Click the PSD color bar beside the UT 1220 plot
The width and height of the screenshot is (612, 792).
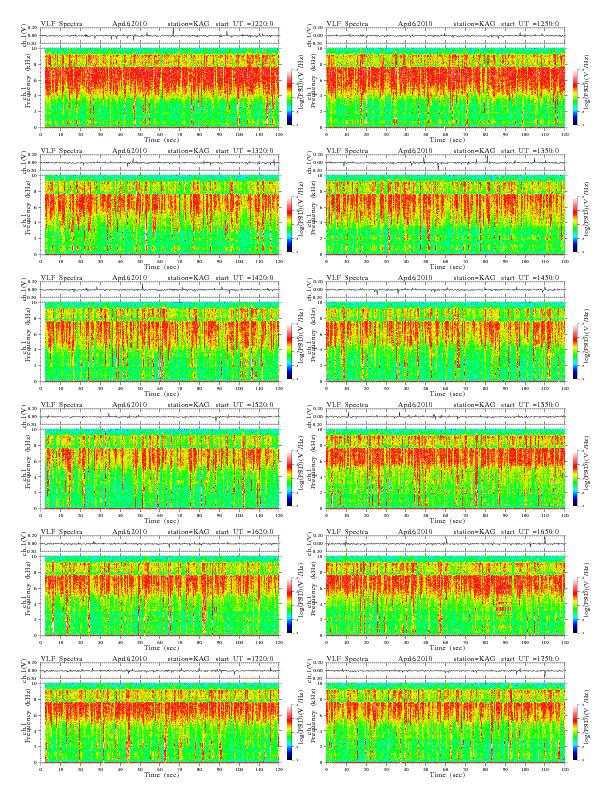coord(289,97)
